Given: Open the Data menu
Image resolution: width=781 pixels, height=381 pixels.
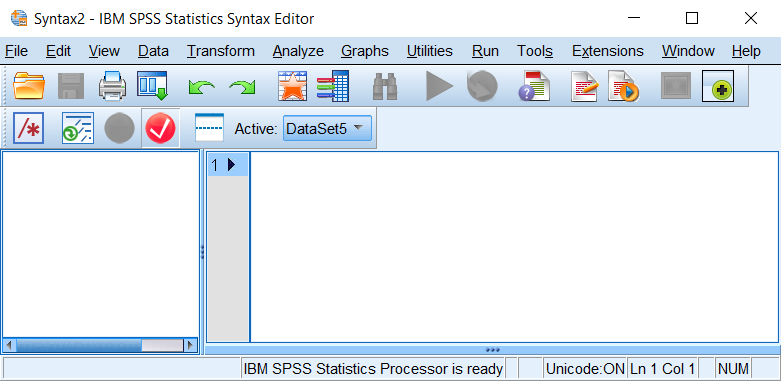Looking at the screenshot, I should point(153,51).
